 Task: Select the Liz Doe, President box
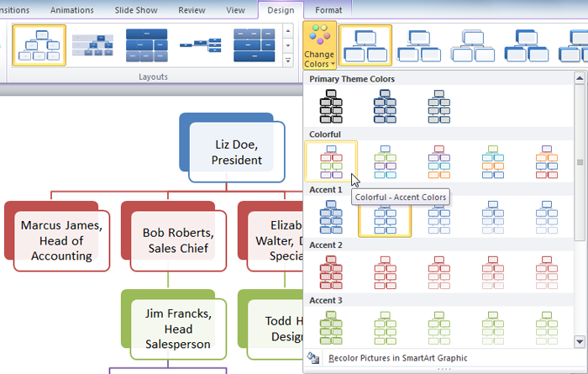point(236,153)
